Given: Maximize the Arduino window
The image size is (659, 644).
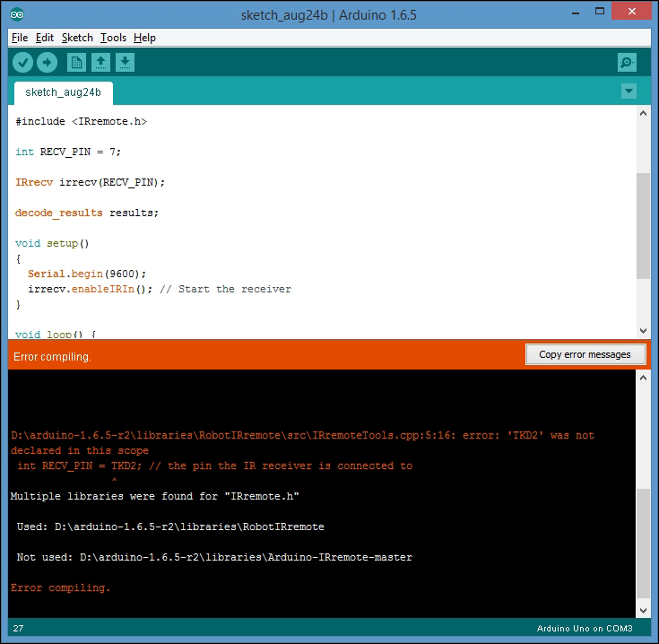Looking at the screenshot, I should coord(600,12).
